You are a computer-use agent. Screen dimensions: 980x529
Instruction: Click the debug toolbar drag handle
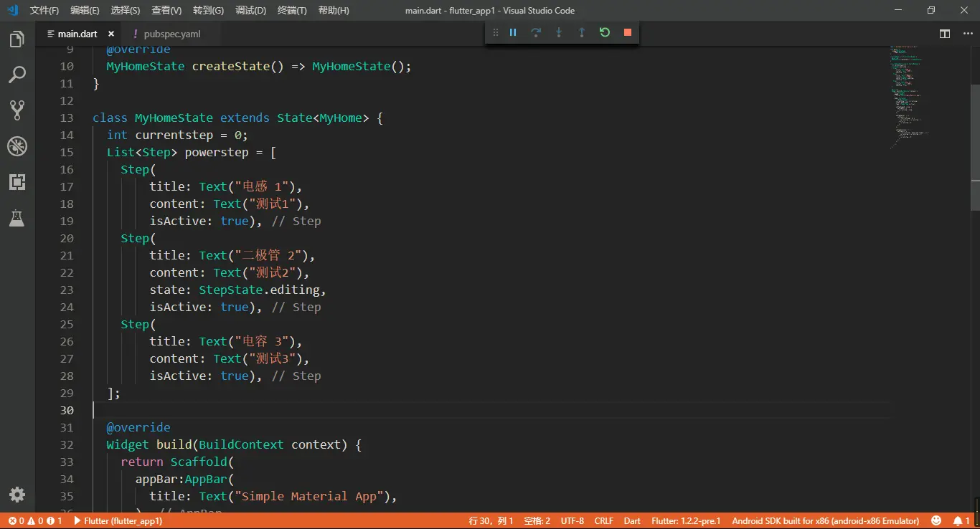(x=495, y=32)
